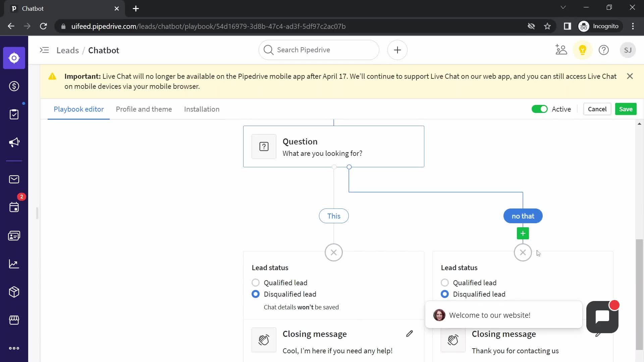Switch to the Profile and theme tab

[x=144, y=109]
